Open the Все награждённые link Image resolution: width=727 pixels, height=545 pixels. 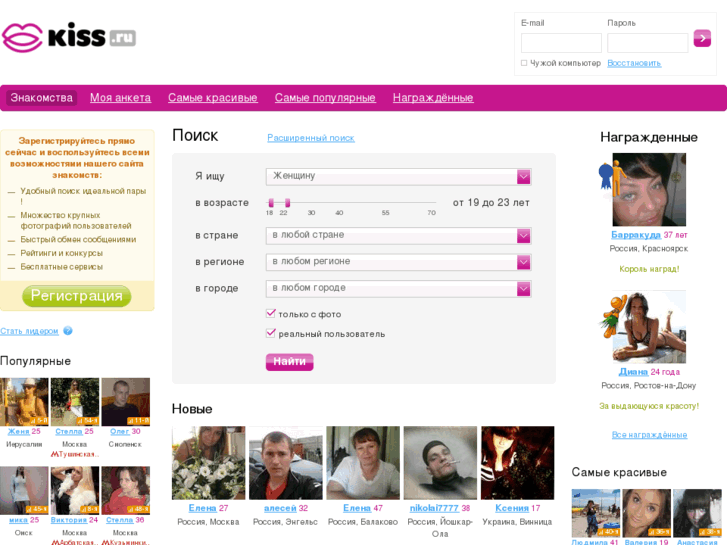point(649,435)
